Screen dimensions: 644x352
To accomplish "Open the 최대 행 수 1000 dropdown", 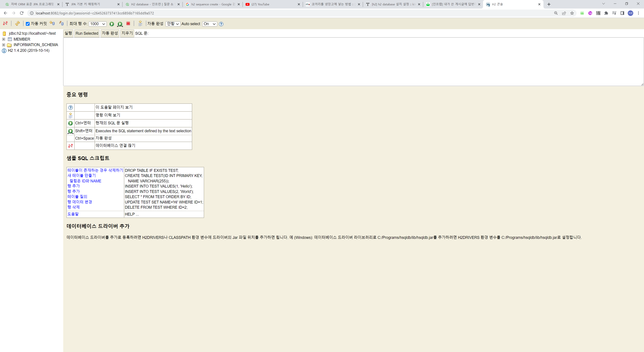I will [97, 24].
